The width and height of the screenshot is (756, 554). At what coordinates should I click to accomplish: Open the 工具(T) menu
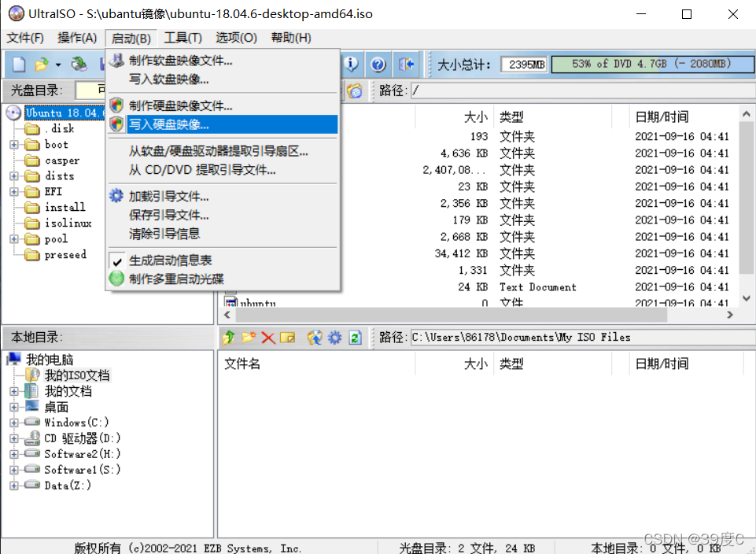183,38
